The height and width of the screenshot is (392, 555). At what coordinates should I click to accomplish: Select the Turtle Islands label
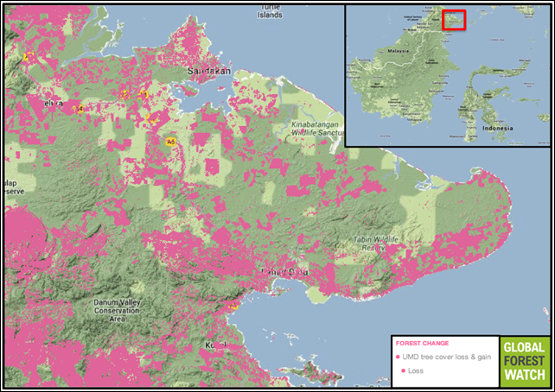270,11
